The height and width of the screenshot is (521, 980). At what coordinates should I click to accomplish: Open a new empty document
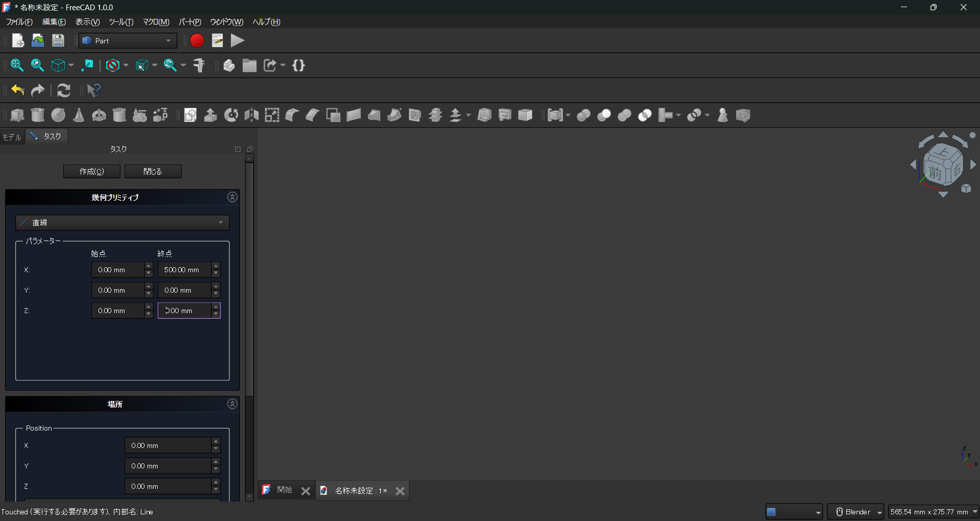coord(18,40)
